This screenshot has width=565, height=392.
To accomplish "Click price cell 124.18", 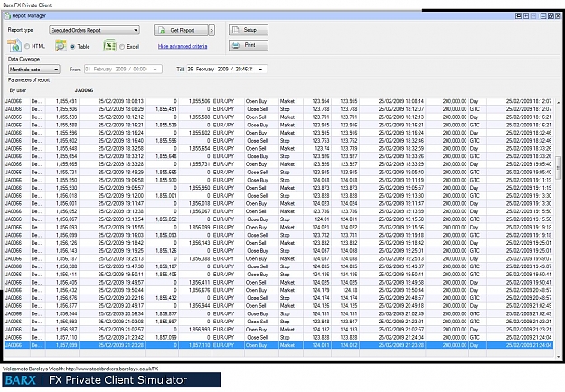I will (x=350, y=290).
